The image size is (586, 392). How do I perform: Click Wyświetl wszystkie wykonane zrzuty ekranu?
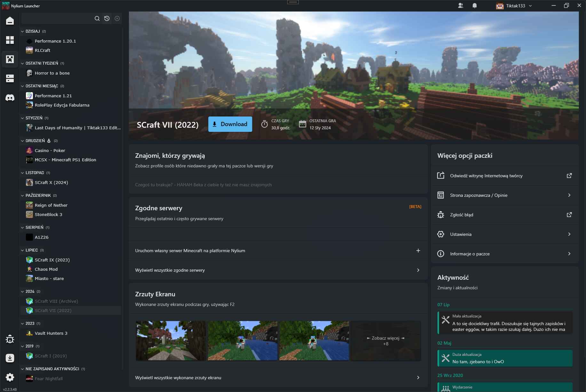click(x=278, y=378)
